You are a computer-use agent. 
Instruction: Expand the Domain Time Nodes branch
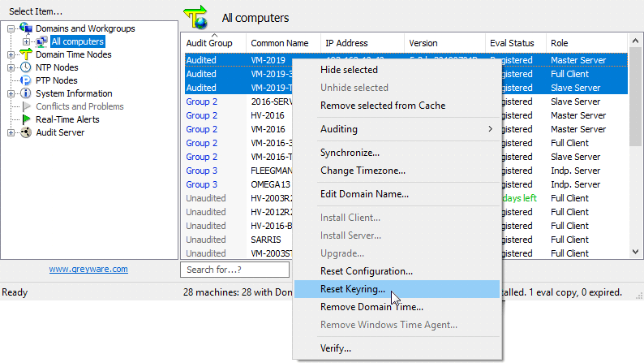(x=11, y=54)
